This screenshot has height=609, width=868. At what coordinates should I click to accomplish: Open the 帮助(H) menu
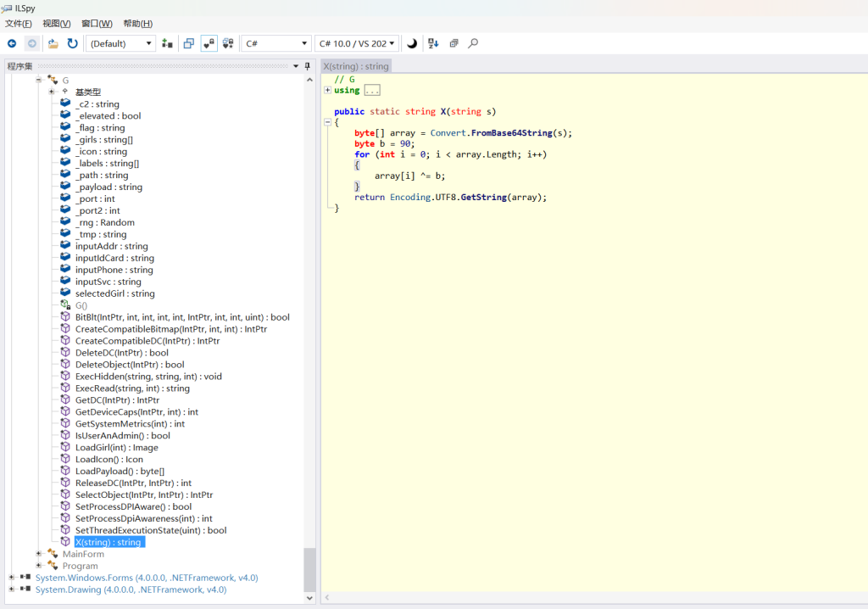[x=138, y=23]
